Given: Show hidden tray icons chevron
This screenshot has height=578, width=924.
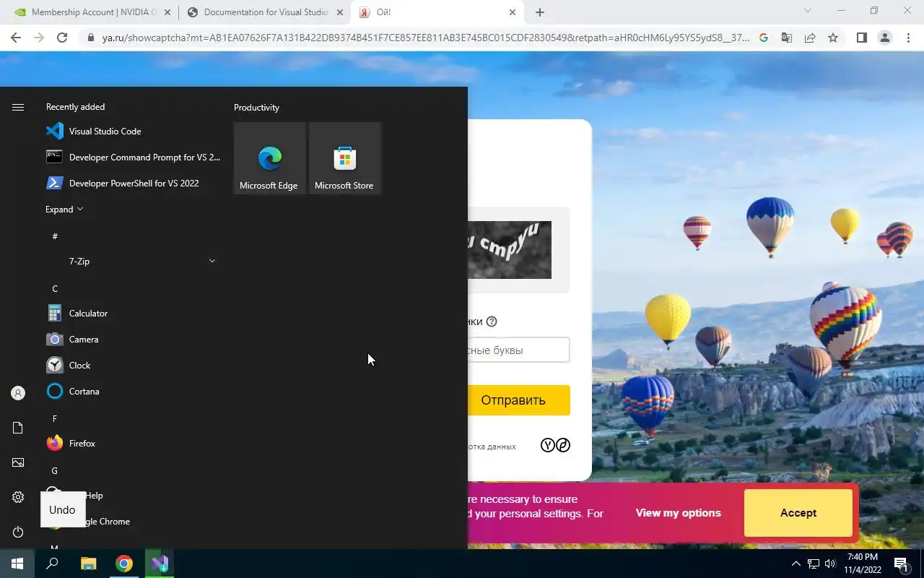Looking at the screenshot, I should pos(796,564).
